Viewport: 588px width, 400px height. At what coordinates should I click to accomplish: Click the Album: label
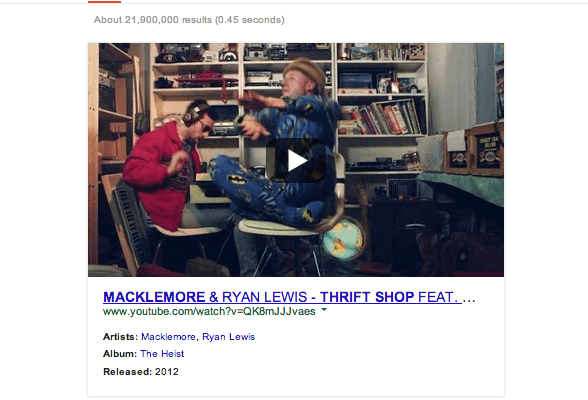point(120,354)
